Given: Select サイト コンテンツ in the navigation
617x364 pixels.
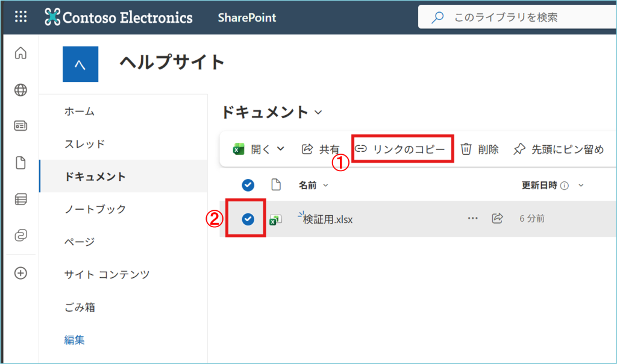Looking at the screenshot, I should [107, 274].
